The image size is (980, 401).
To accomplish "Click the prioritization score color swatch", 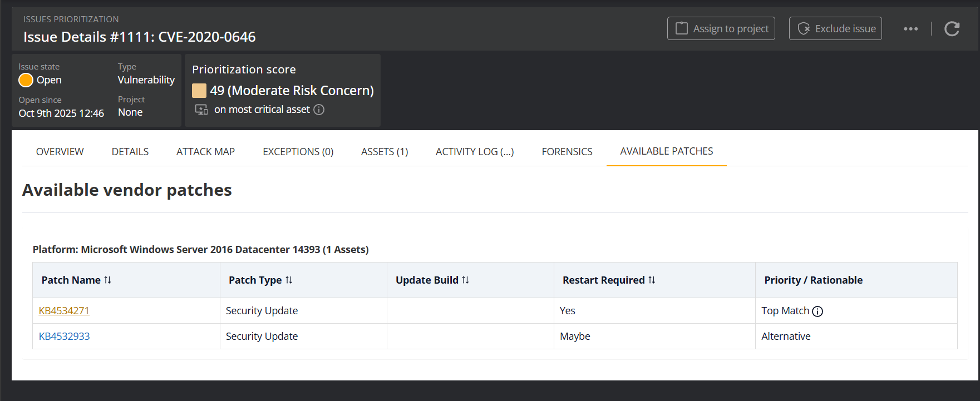I will pos(199,91).
